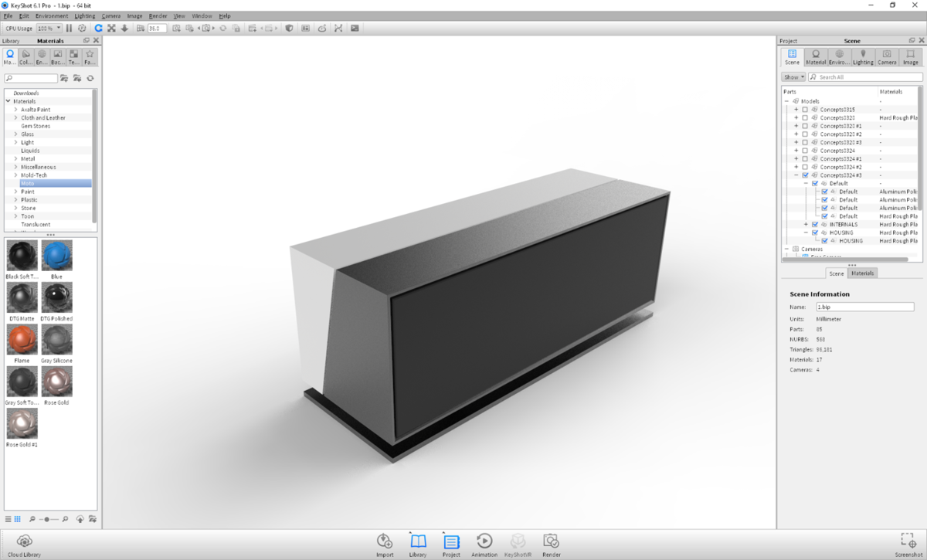Pause real-time rendering in the toolbar

[x=70, y=28]
